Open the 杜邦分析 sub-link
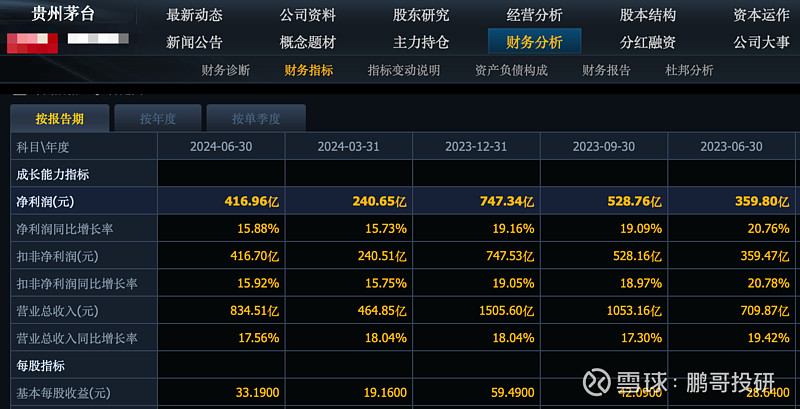 pyautogui.click(x=689, y=70)
